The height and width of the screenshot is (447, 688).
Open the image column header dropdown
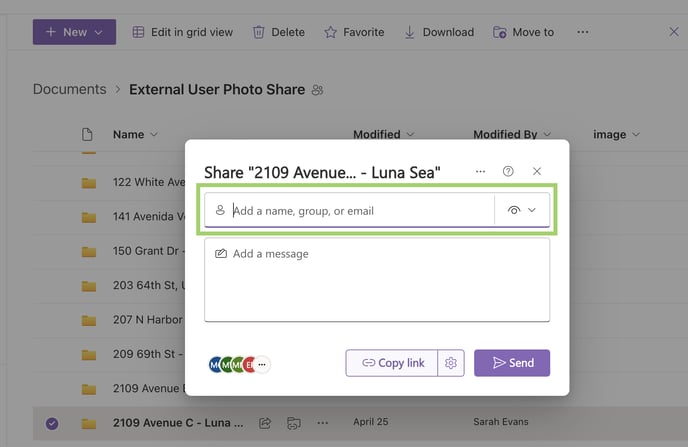616,134
